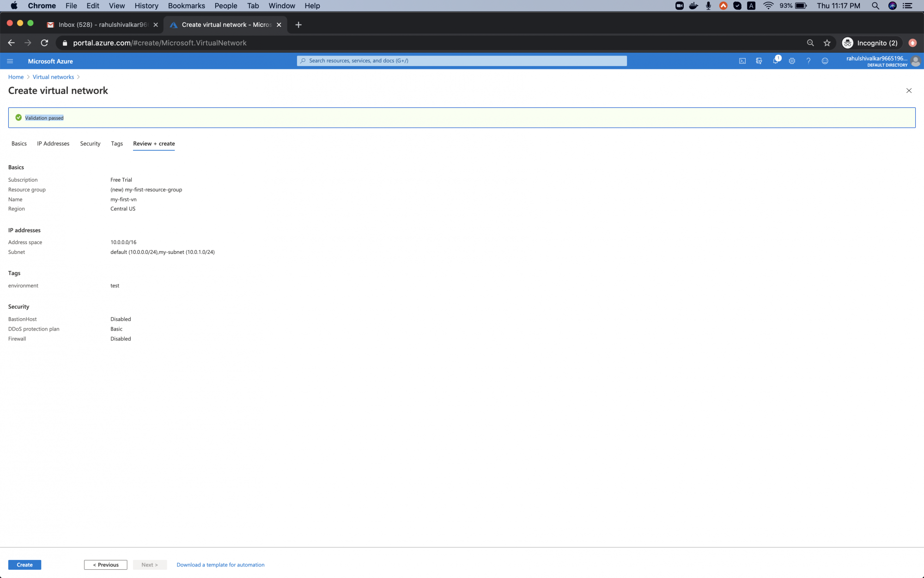
Task: Switch to the IP Addresses tab
Action: [x=53, y=144]
